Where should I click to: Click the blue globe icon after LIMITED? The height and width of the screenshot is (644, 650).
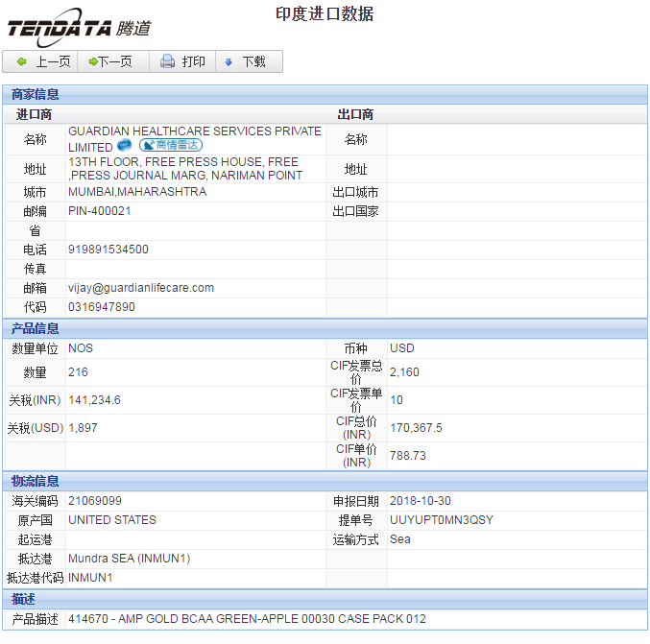(124, 146)
